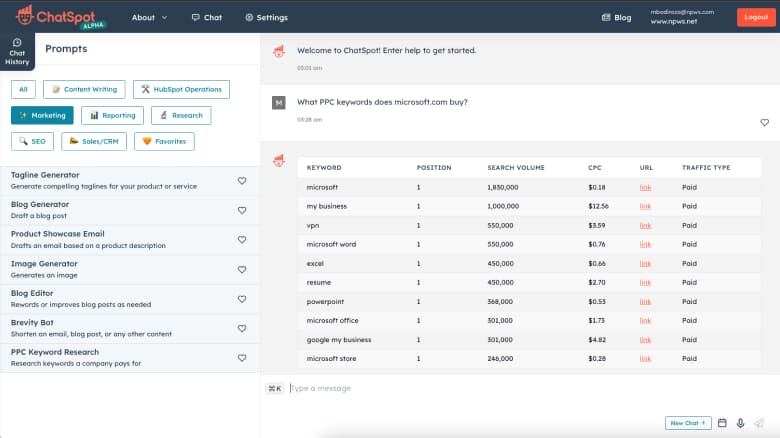The width and height of the screenshot is (780, 438).
Task: Click the $12.56 CPC value
Action: (598, 206)
